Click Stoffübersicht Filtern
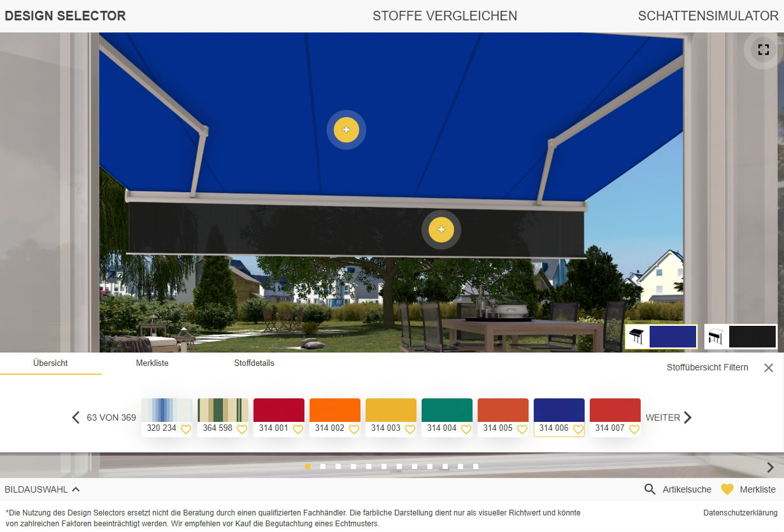Image resolution: width=784 pixels, height=532 pixels. pyautogui.click(x=707, y=367)
